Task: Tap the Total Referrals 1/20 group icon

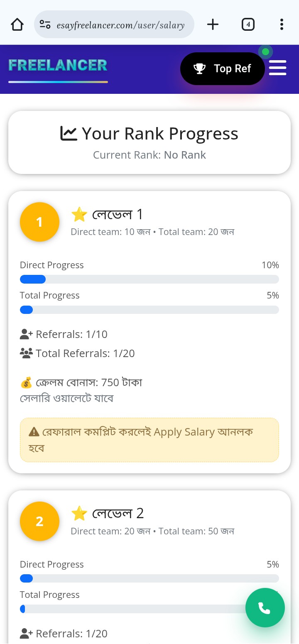Action: (26, 353)
